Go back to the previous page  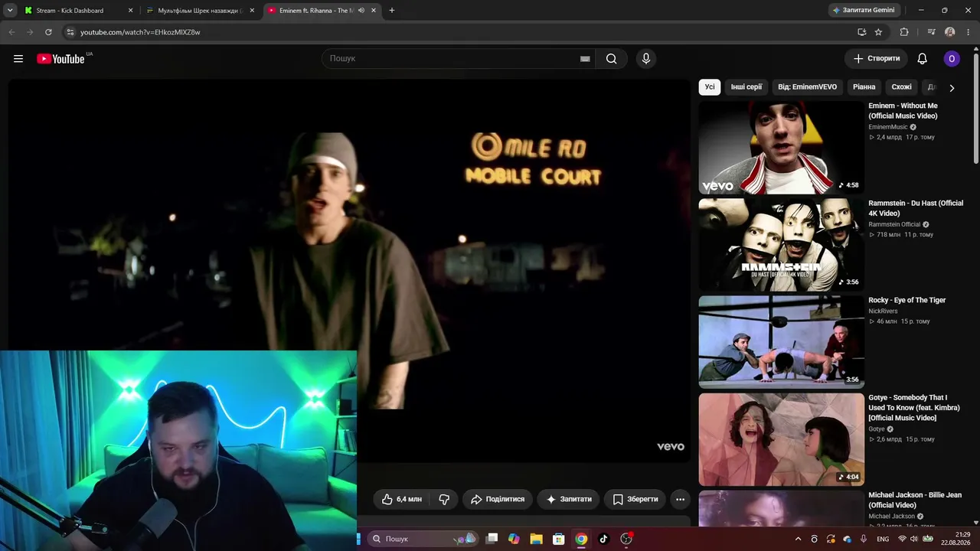(x=11, y=32)
